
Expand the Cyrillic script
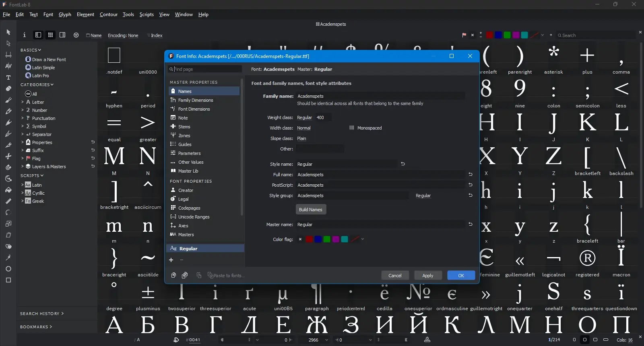[x=23, y=193]
